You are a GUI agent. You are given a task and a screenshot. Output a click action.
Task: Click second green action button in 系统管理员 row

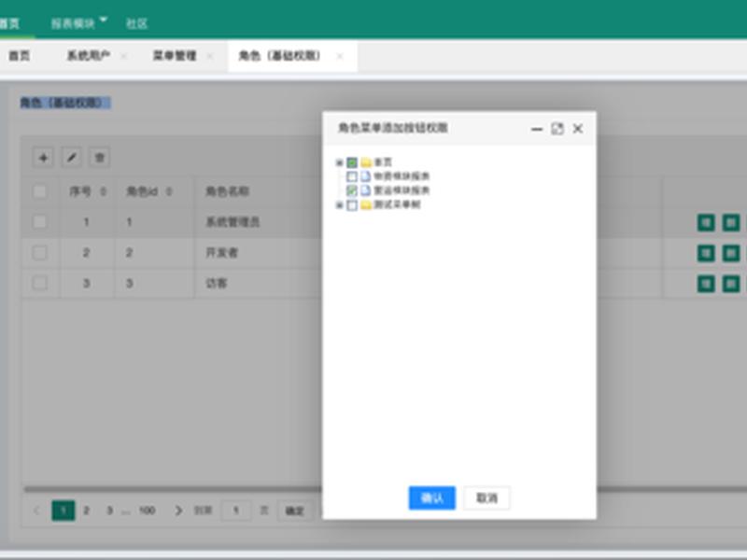click(x=731, y=222)
